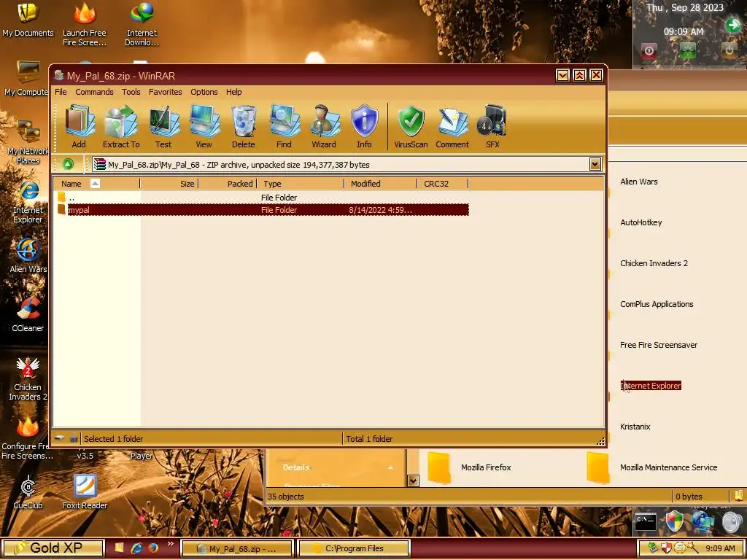Select the mypal folder row
The width and height of the screenshot is (747, 560).
[262, 209]
